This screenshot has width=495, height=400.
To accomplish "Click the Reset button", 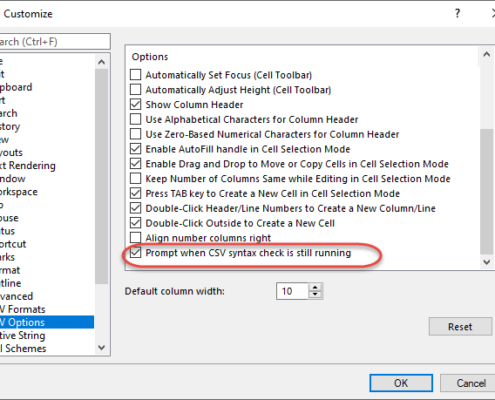I will pyautogui.click(x=460, y=327).
